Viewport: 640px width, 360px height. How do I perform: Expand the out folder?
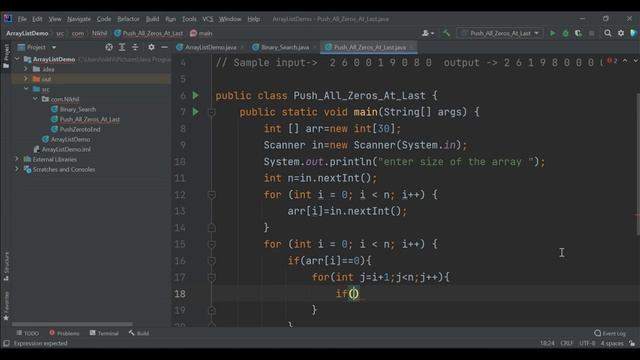click(26, 79)
